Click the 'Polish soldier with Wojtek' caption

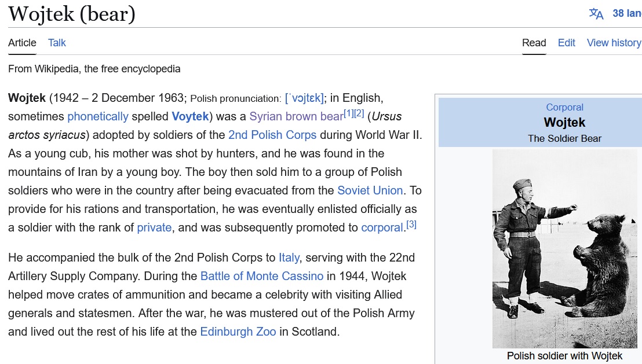point(564,356)
